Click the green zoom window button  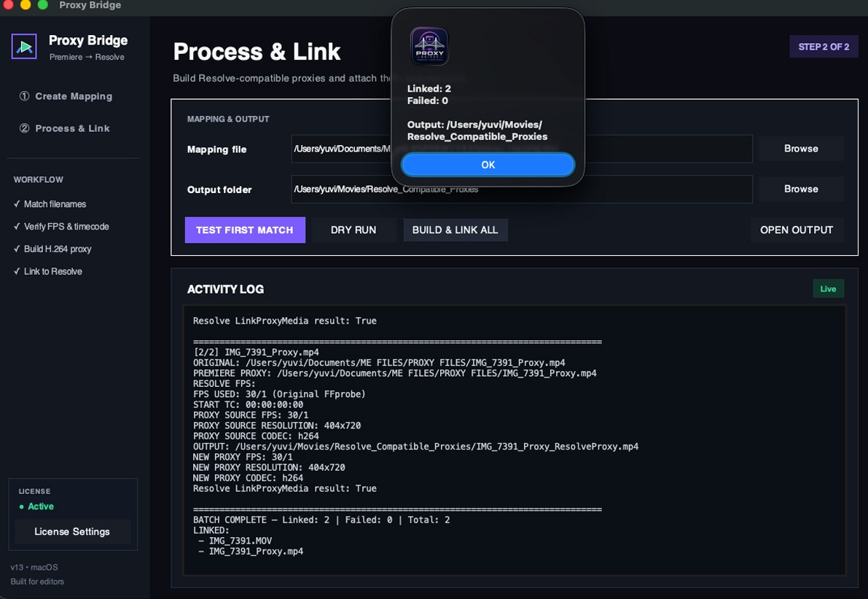coord(42,4)
